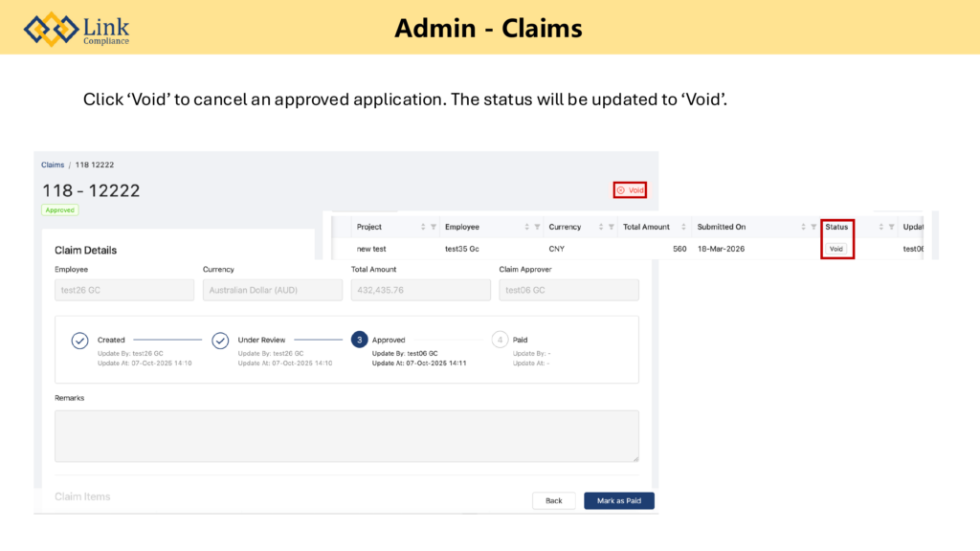Click the red Void button
The height and width of the screenshot is (551, 980).
click(x=630, y=190)
